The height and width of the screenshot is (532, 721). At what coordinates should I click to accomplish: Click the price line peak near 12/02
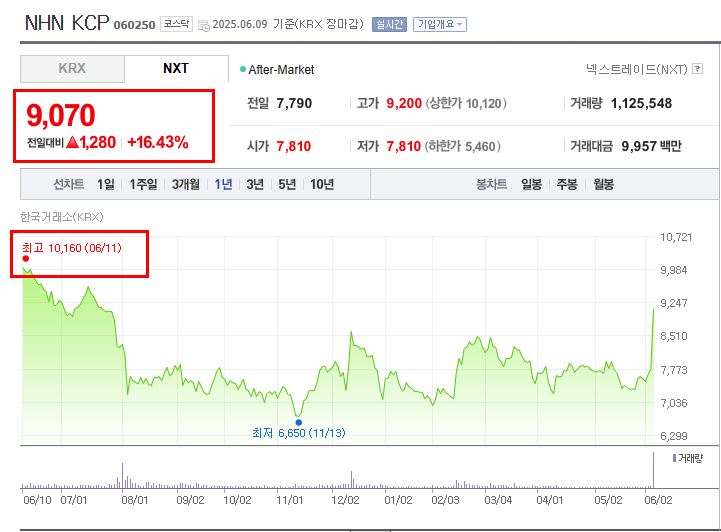[351, 333]
